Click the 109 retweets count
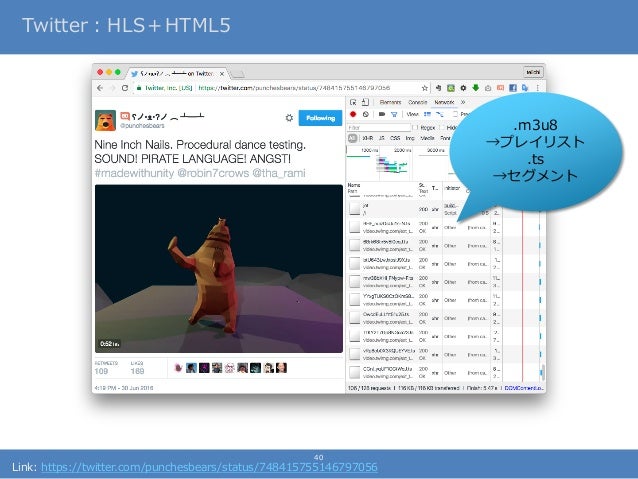638x479 pixels. point(101,371)
